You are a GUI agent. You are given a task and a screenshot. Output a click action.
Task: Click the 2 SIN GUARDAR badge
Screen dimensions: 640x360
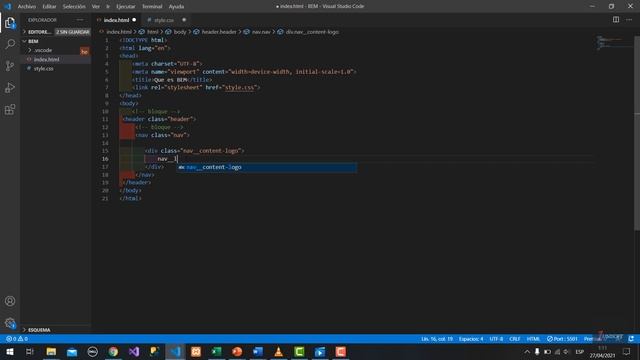coord(73,32)
